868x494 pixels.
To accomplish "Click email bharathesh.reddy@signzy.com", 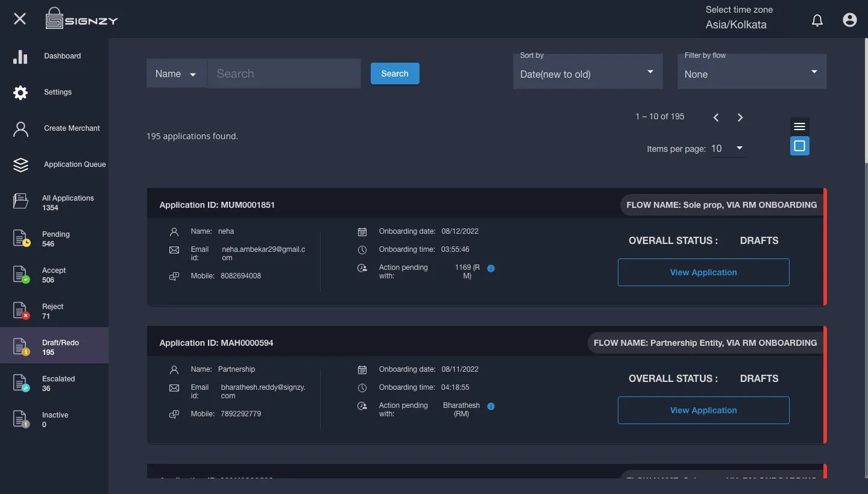I will tap(263, 392).
